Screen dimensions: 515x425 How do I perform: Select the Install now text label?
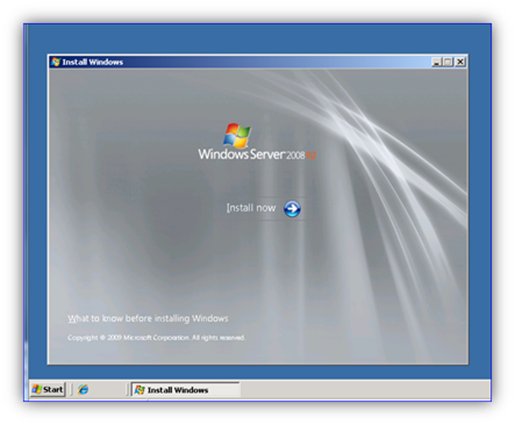point(251,208)
